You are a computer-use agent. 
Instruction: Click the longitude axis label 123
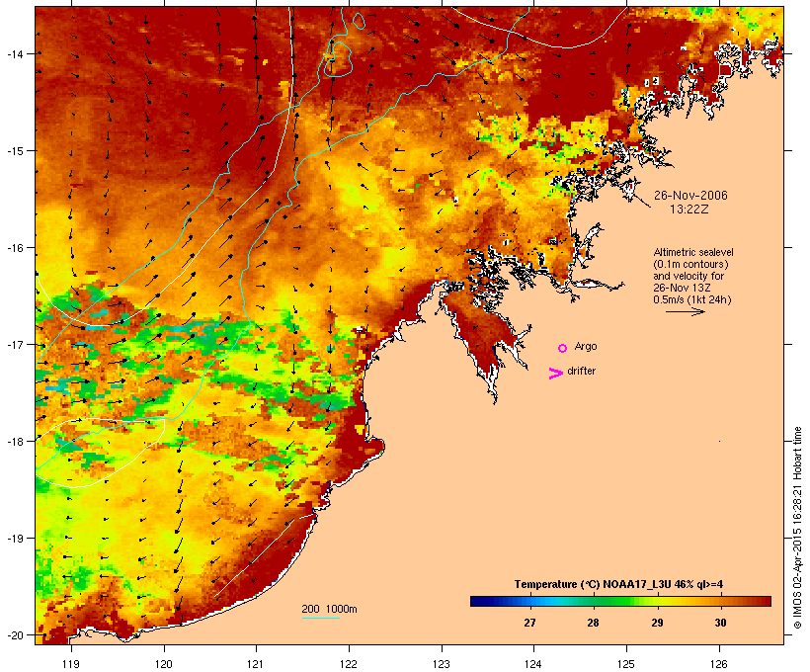pyautogui.click(x=442, y=664)
